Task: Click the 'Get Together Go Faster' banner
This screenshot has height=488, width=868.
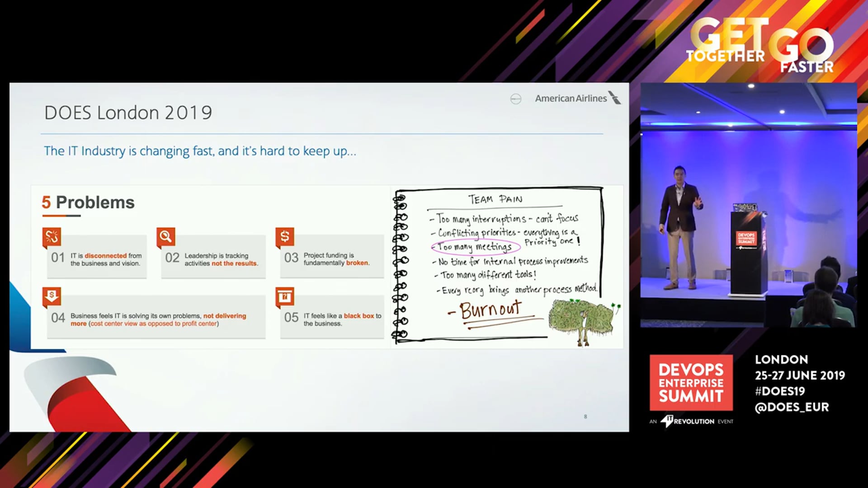Action: [760, 46]
